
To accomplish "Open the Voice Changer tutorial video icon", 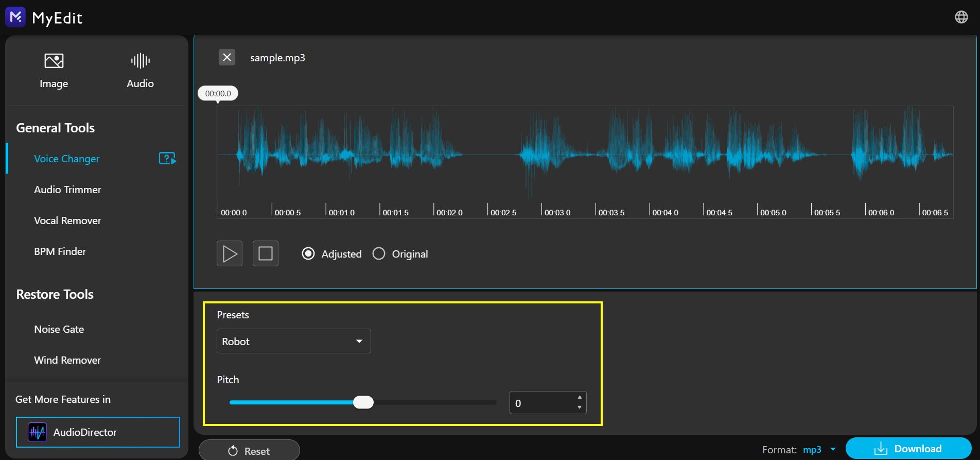I will click(x=167, y=159).
